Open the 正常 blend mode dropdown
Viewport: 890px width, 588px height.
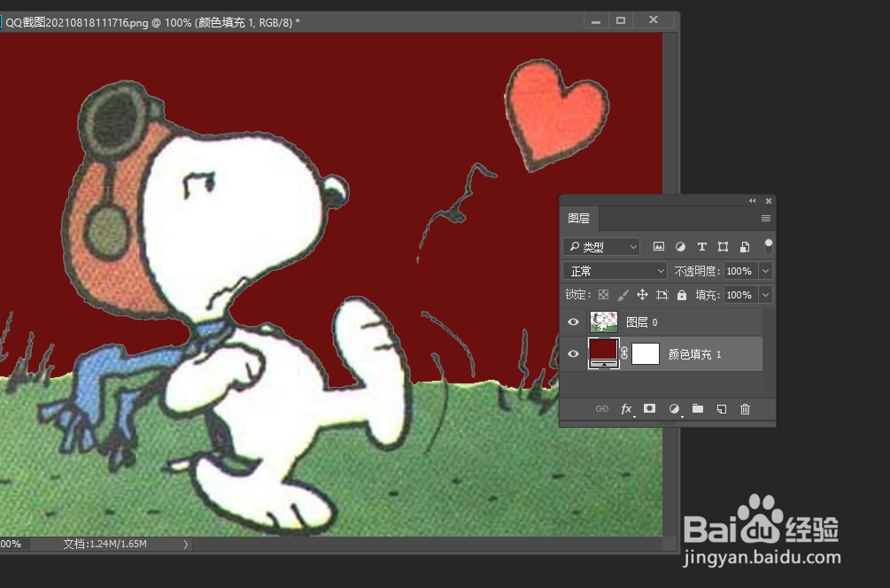(615, 271)
